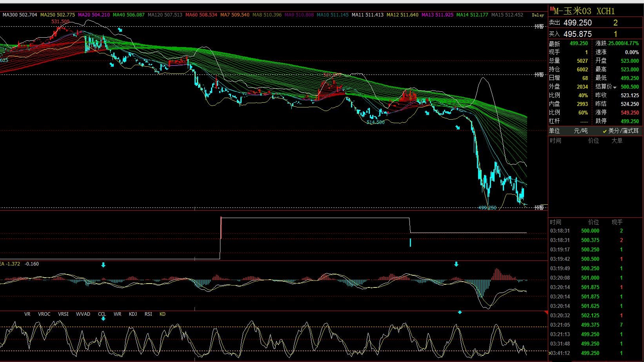Click the 买入 bid price 495.875
This screenshot has width=644, height=362.
(x=577, y=34)
